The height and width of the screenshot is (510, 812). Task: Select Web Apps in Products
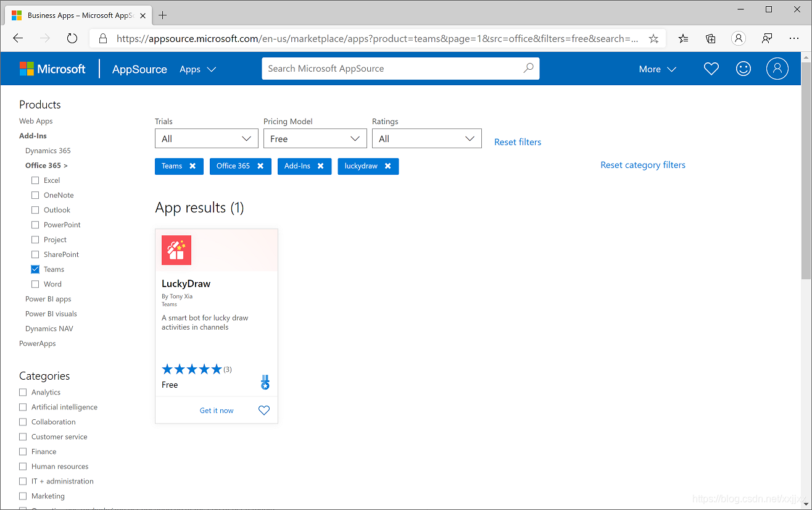pos(36,121)
